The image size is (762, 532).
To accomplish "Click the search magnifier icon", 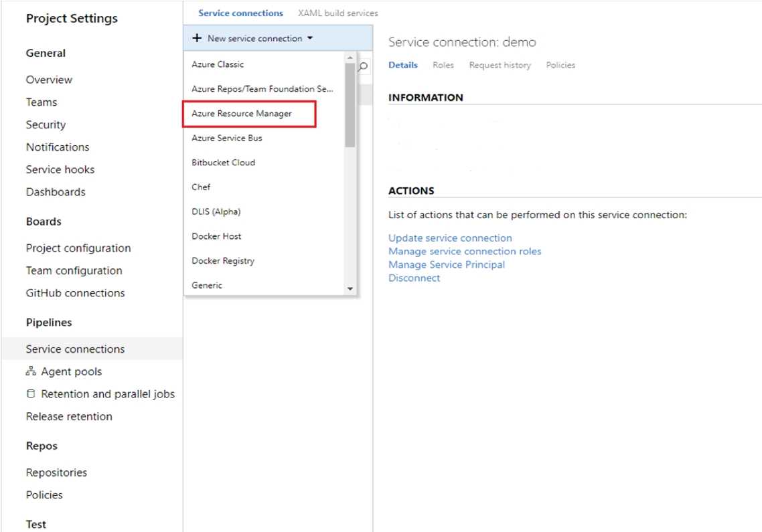I will click(364, 67).
